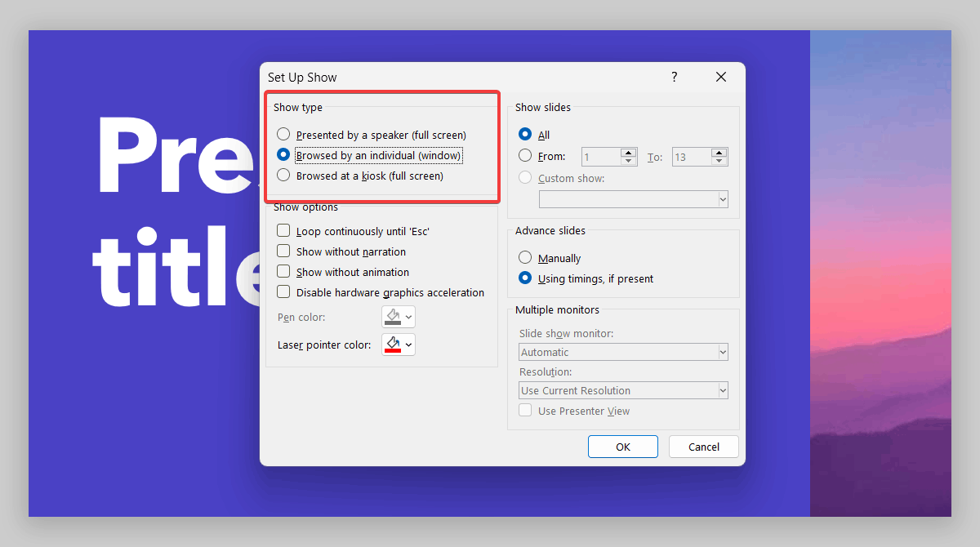980x547 pixels.
Task: Select "Presented by a speaker (full screen)"
Action: (285, 134)
